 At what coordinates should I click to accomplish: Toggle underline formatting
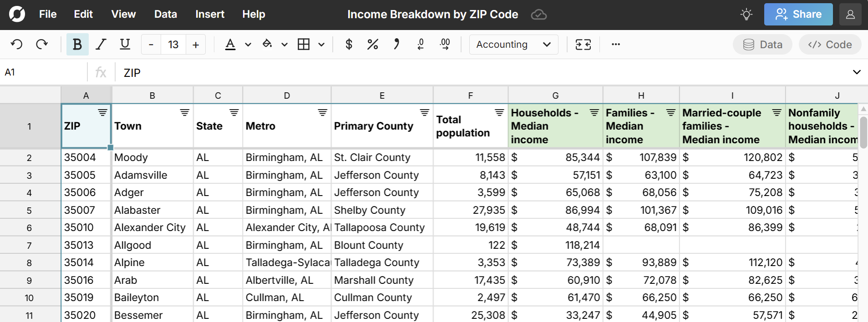[125, 45]
